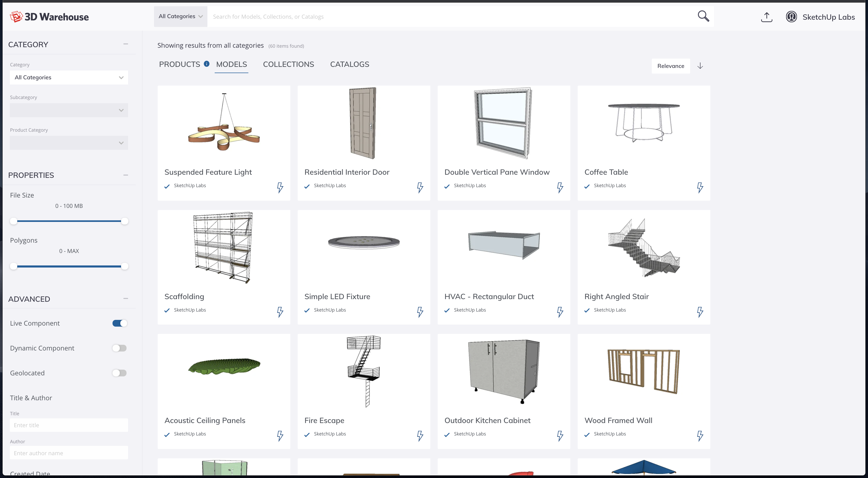Click File Size slider minimum handle
The height and width of the screenshot is (478, 868).
point(13,221)
